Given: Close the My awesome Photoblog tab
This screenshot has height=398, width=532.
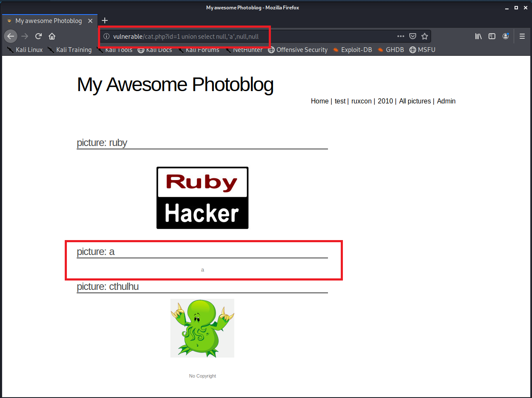Looking at the screenshot, I should 90,21.
